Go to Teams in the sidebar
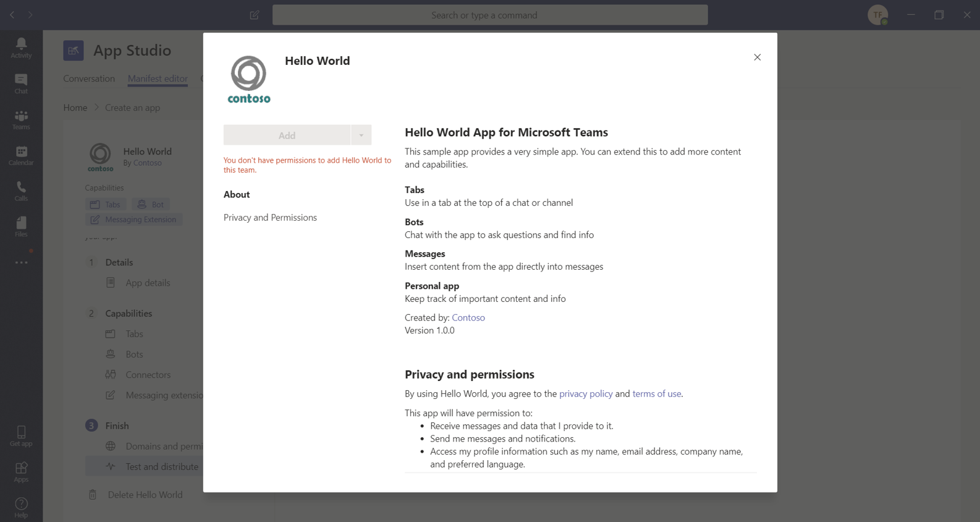This screenshot has height=522, width=980. click(21, 119)
